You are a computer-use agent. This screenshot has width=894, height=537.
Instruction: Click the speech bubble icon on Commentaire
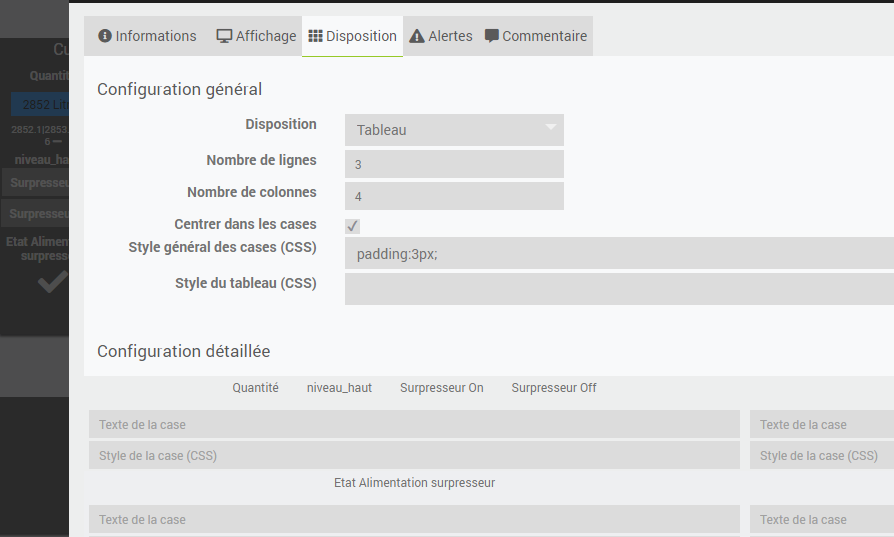491,36
